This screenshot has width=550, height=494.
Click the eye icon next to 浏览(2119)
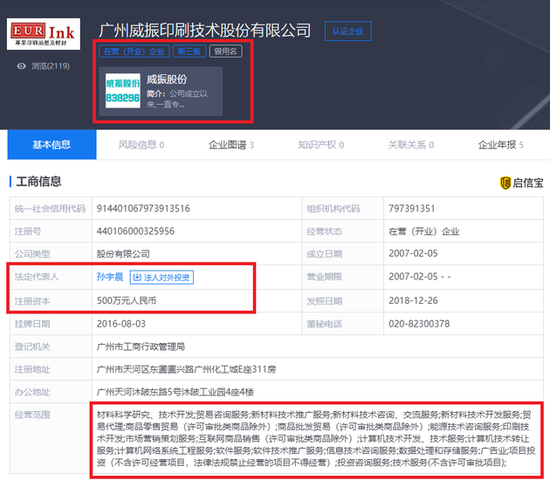[21, 66]
